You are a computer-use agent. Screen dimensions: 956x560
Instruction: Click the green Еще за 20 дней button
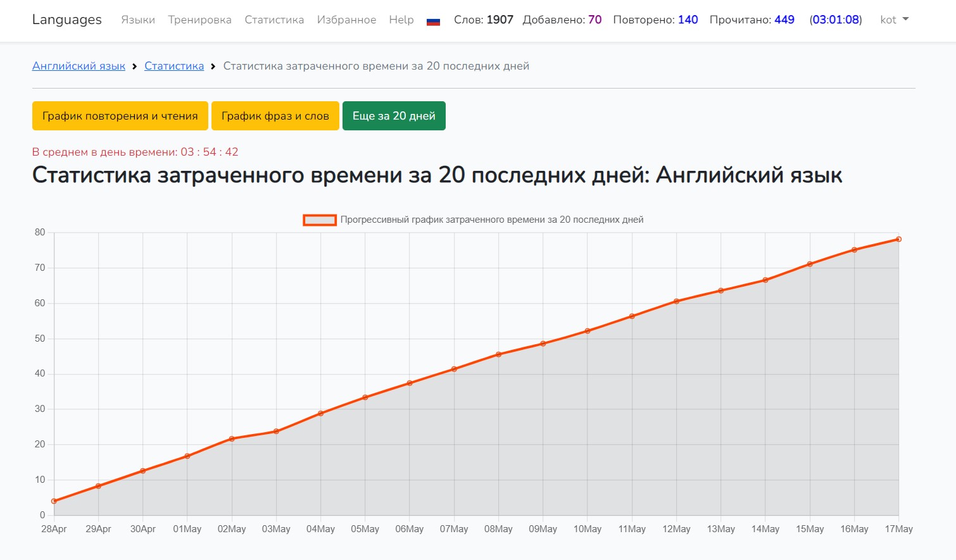coord(394,116)
